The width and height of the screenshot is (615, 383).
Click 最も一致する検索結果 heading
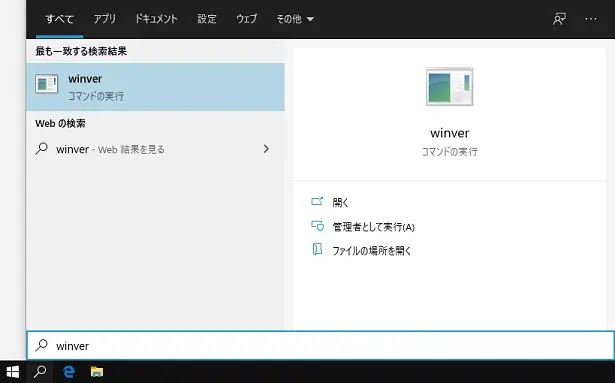(81, 51)
